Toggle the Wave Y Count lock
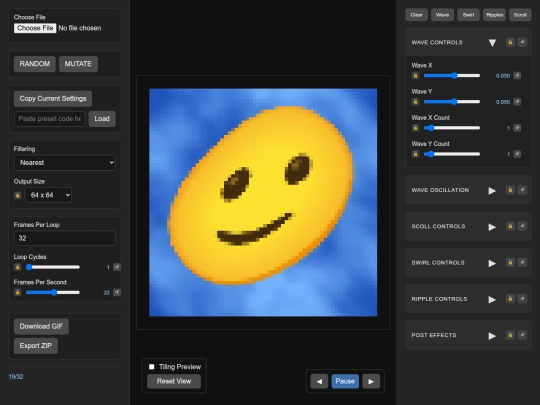Screen dimensions: 540x405 click(415, 154)
